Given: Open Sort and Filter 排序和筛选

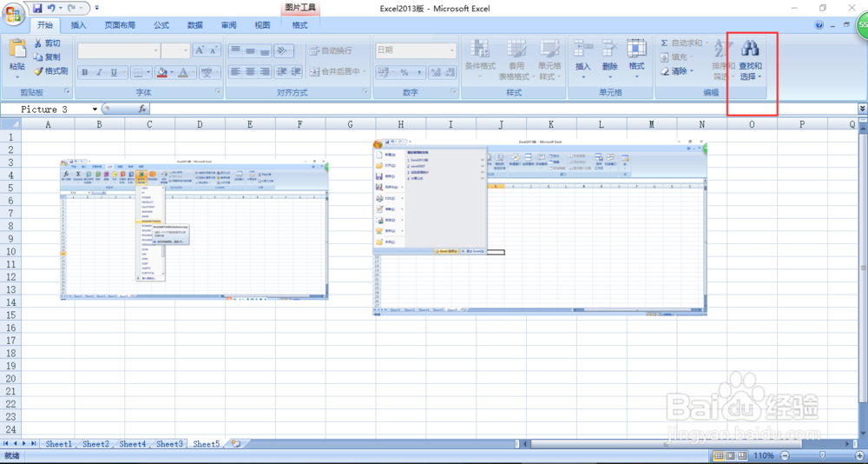Looking at the screenshot, I should pos(724,60).
